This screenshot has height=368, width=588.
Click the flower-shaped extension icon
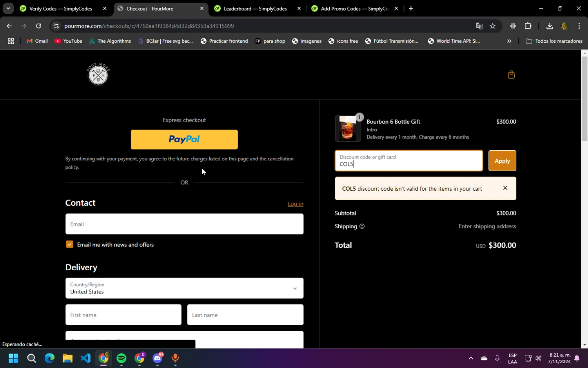tap(513, 26)
